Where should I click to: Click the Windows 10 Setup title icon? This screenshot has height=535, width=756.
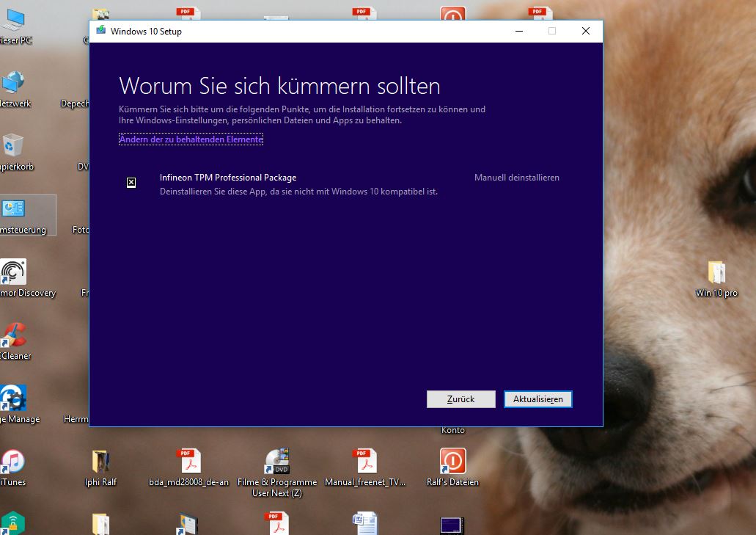point(100,30)
